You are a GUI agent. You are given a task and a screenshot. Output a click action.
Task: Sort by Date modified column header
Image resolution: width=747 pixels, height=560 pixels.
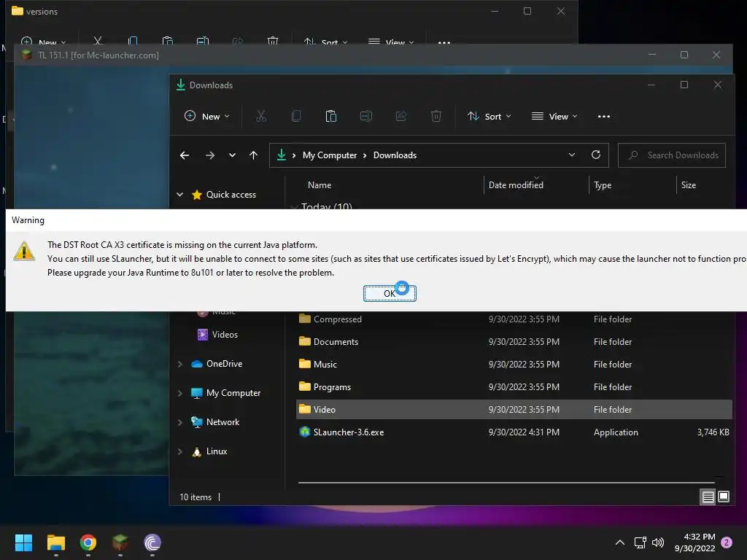tap(516, 185)
